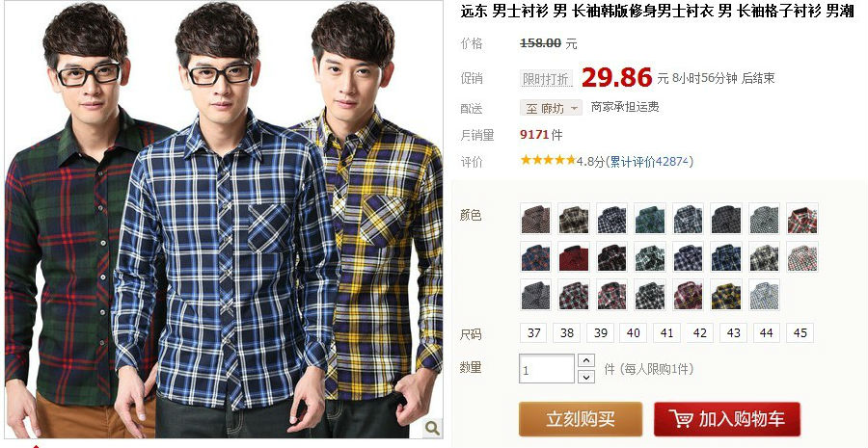The width and height of the screenshot is (868, 448).
Task: Open the 累计评价42874 reviews link
Action: pos(649,162)
